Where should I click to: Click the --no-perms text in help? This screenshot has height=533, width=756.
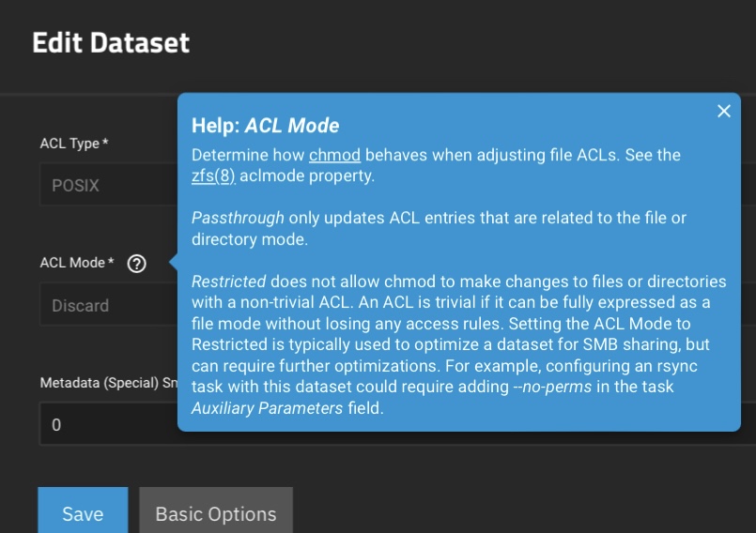[559, 388]
